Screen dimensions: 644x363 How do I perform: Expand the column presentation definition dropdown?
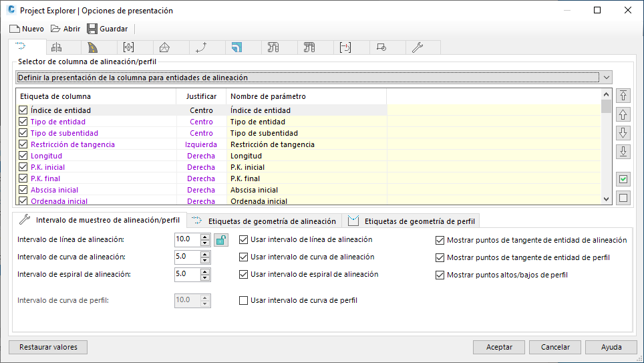[x=605, y=78]
